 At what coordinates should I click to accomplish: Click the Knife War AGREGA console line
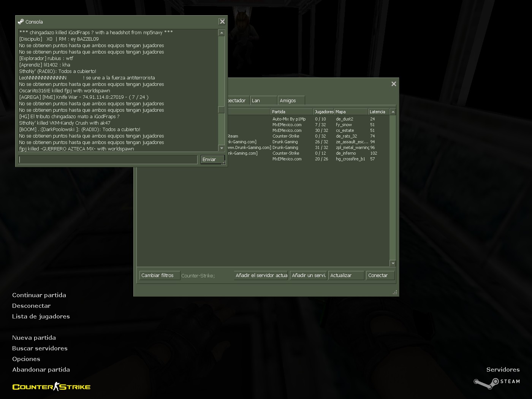tap(84, 97)
